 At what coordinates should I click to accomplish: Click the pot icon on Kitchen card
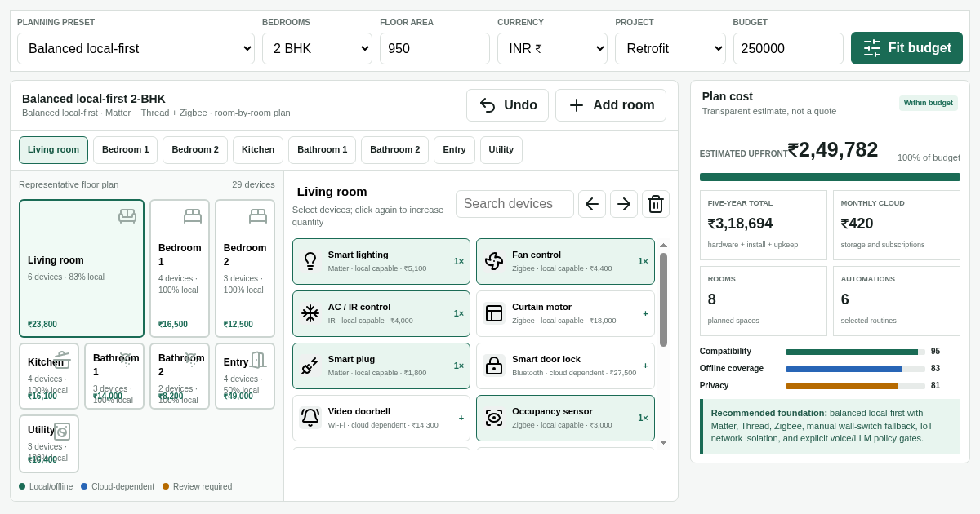tap(62, 360)
